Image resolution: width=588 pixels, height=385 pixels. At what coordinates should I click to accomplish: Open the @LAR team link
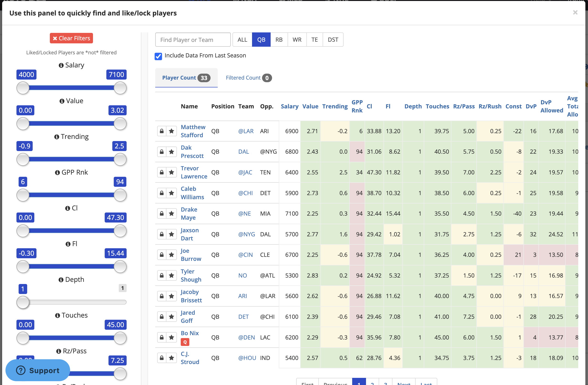(x=246, y=131)
